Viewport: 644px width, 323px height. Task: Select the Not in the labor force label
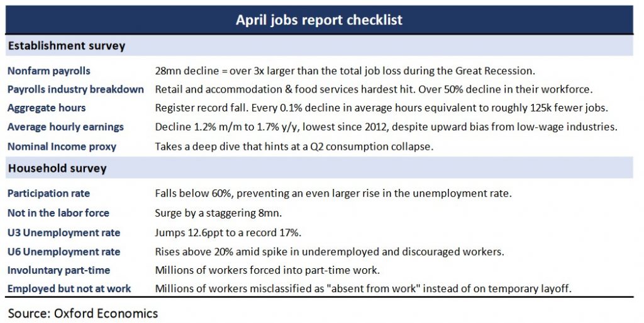coord(58,213)
